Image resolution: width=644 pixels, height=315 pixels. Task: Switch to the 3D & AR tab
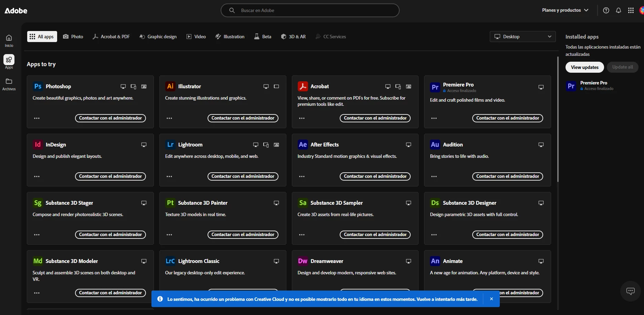[293, 37]
